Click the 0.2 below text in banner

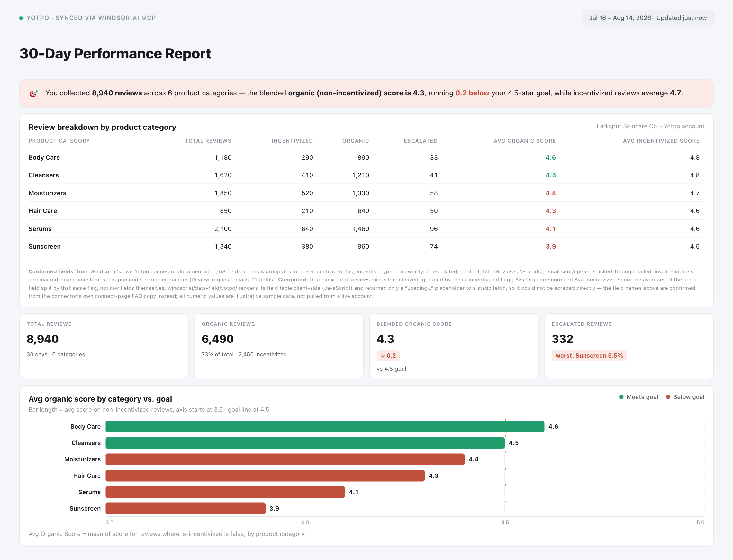click(472, 93)
